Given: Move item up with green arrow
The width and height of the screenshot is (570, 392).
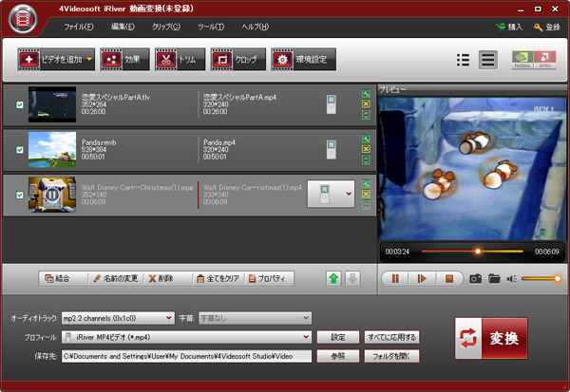Looking at the screenshot, I should pos(333,279).
